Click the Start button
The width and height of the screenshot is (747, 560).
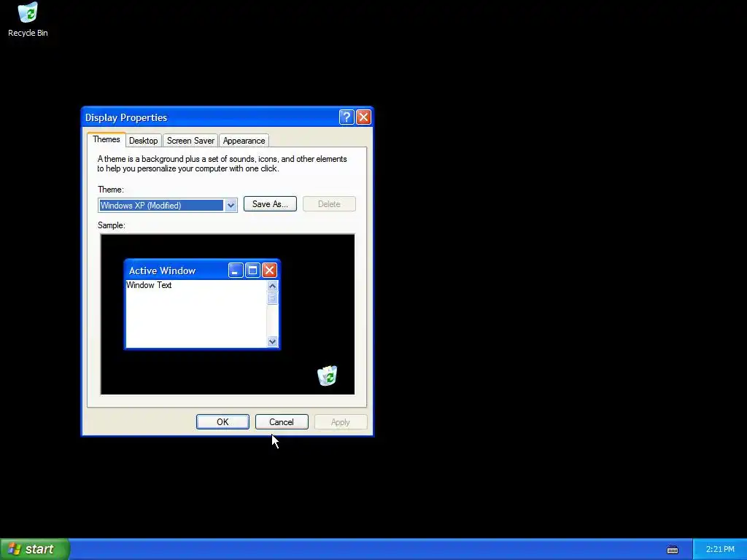click(x=35, y=549)
